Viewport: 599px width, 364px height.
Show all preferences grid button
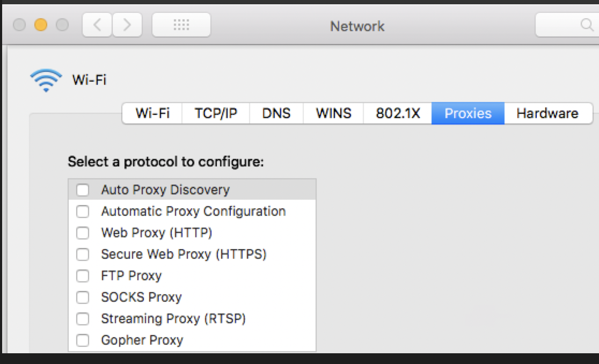[x=181, y=25]
